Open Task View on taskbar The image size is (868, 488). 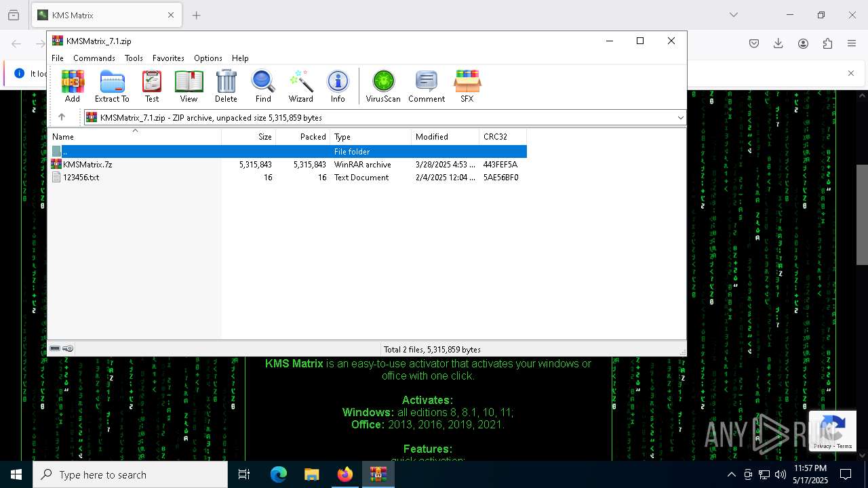244,474
